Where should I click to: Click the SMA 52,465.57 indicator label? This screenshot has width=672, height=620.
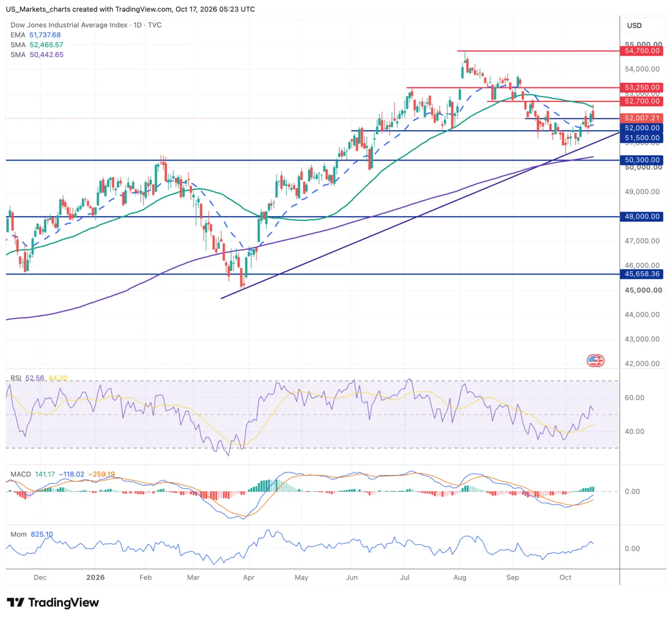click(37, 45)
